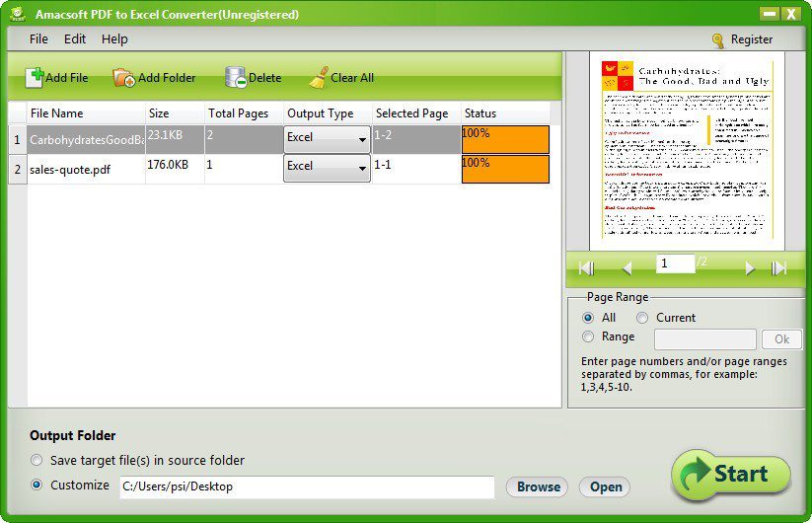This screenshot has width=812, height=523.
Task: Click the Open output folder button
Action: click(x=605, y=486)
